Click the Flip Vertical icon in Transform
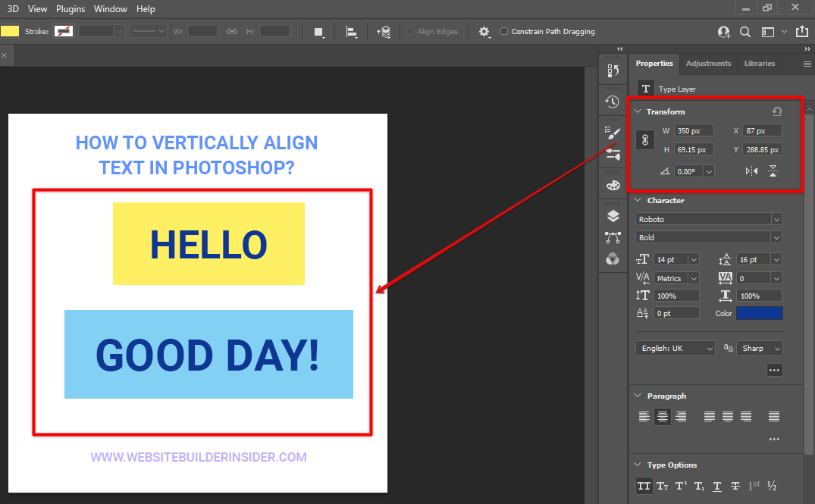This screenshot has width=815, height=504. pyautogui.click(x=773, y=171)
